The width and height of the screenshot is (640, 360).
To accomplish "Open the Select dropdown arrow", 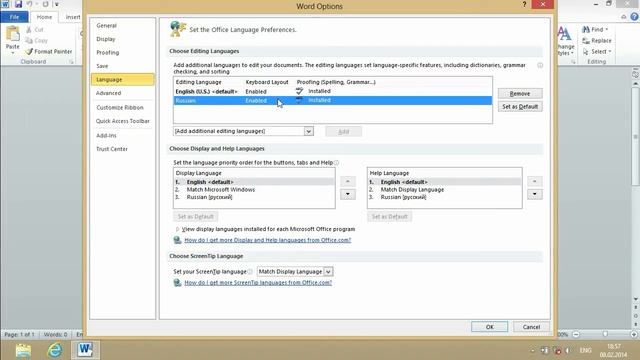I will (610, 51).
